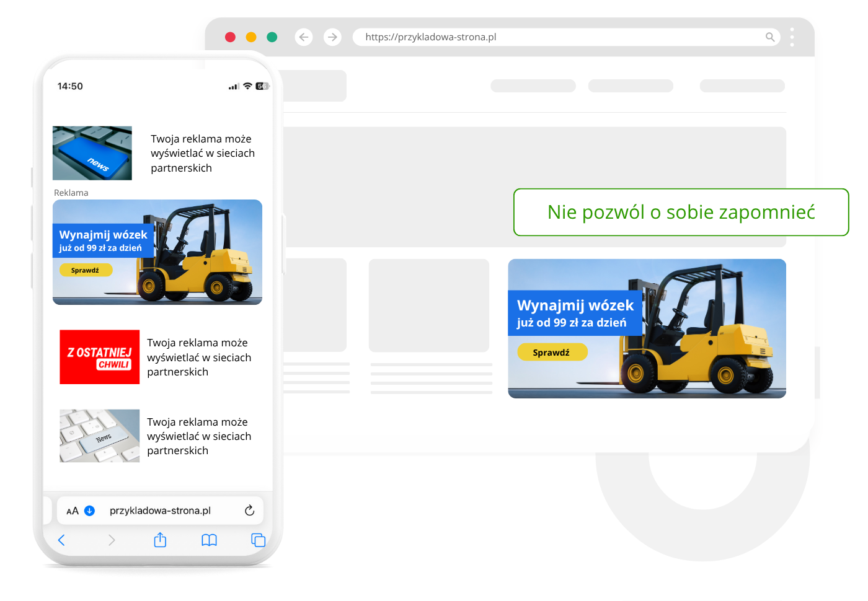Screen dimensions: 868x601
Task: Tap the Sprawdź button in mobile ad
Action: click(86, 270)
